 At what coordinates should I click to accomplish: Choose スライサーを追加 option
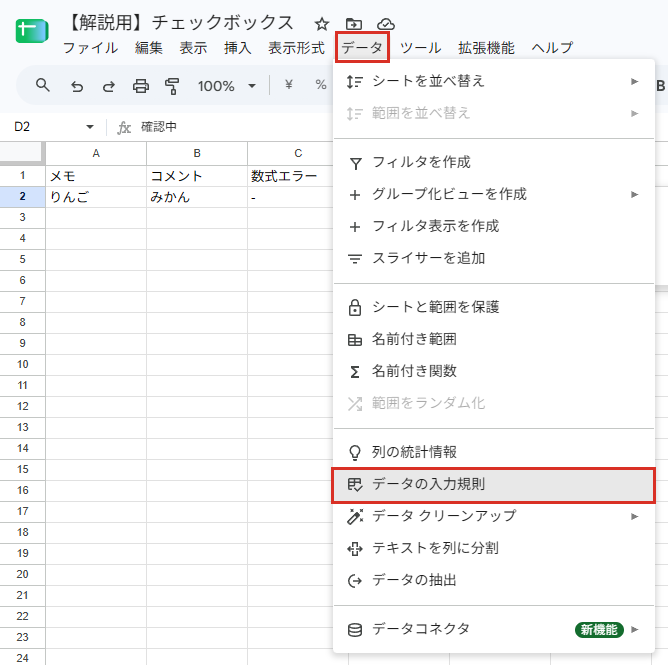click(494, 258)
